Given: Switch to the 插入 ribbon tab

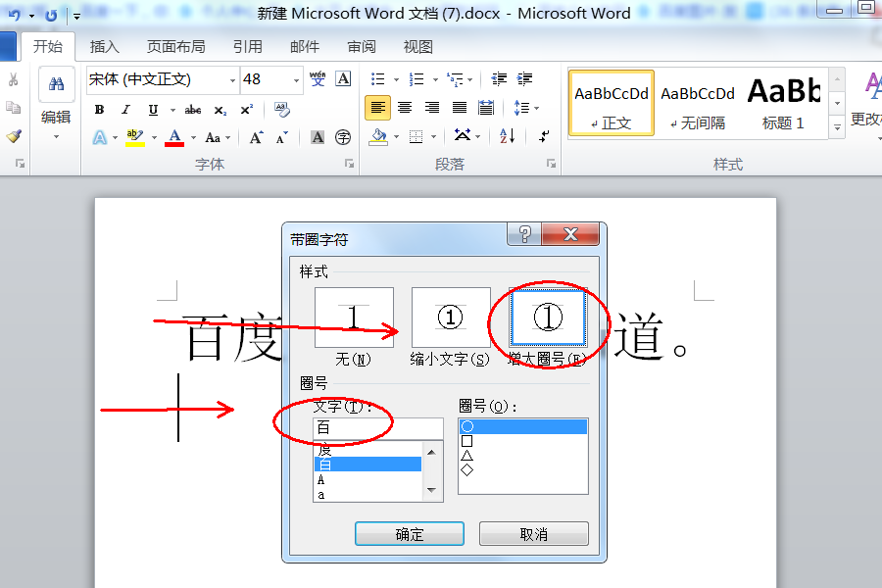Looking at the screenshot, I should pos(104,45).
